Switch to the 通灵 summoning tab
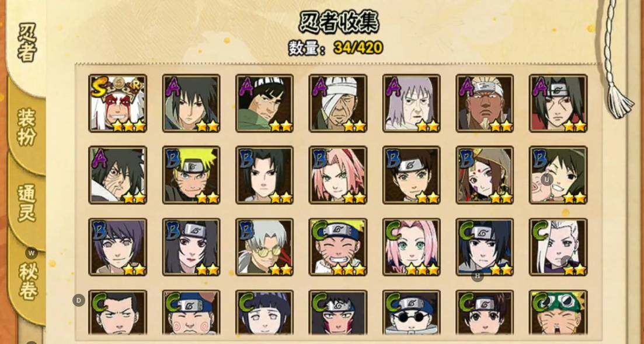The width and height of the screenshot is (644, 344). coord(27,203)
